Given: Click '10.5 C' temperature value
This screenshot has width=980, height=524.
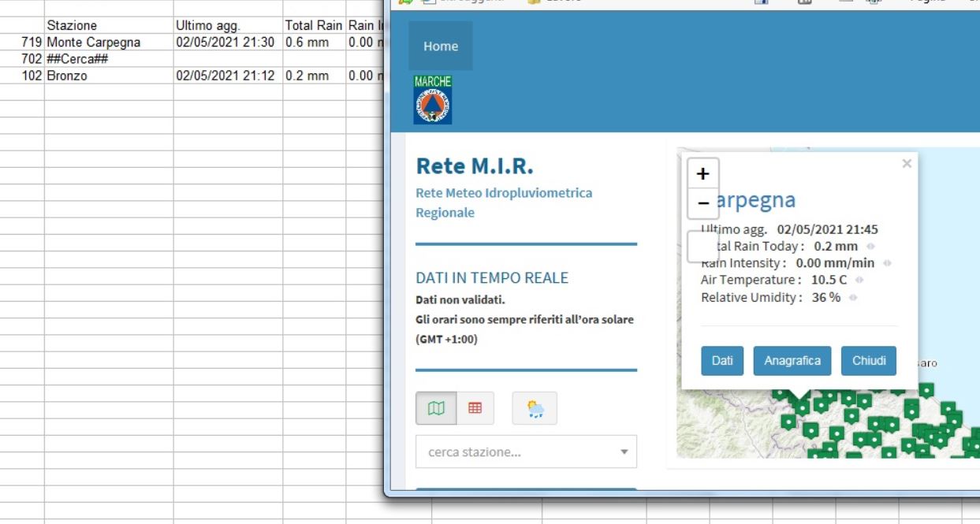Looking at the screenshot, I should coord(829,280).
